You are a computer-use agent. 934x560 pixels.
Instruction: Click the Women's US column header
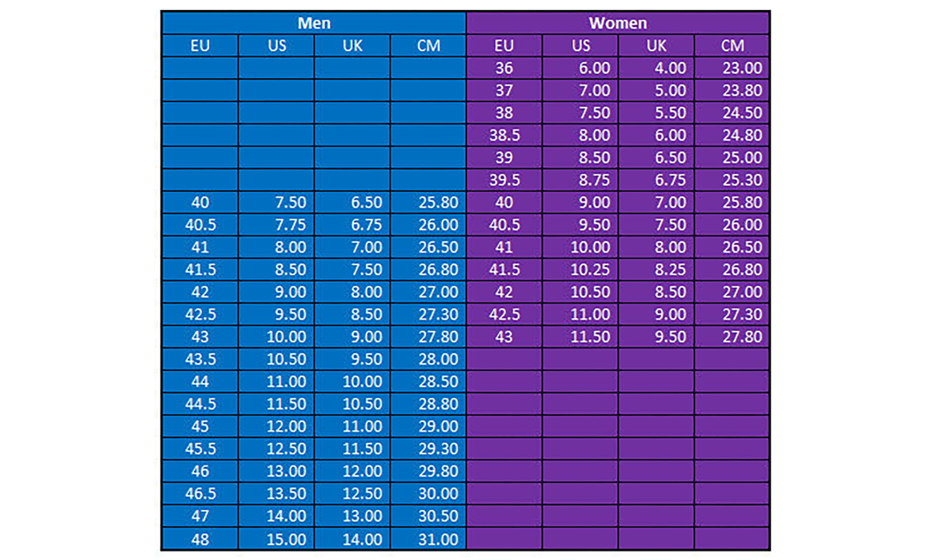(580, 46)
